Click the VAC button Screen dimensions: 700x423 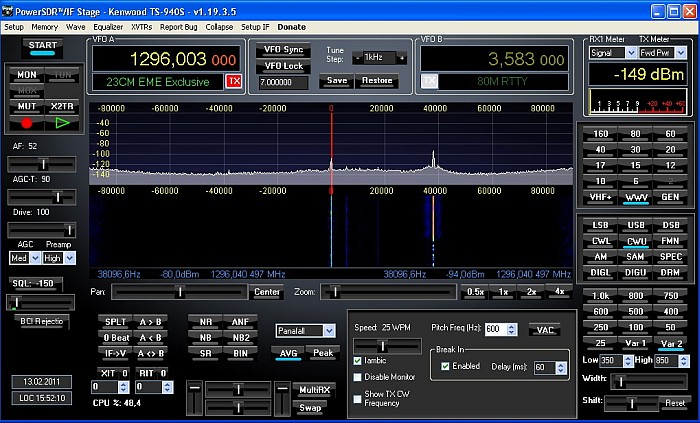tap(545, 330)
